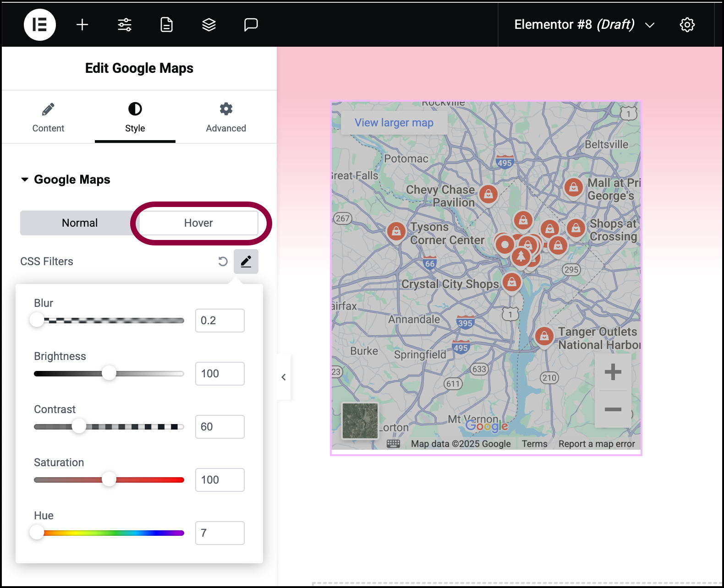The width and height of the screenshot is (724, 588).
Task: Click the Saturation value field
Action: (220, 480)
